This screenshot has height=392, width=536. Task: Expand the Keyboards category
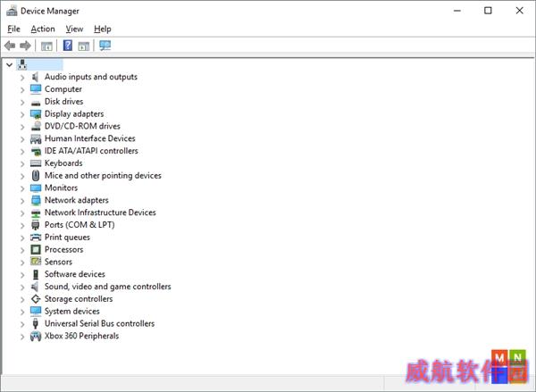coord(22,163)
